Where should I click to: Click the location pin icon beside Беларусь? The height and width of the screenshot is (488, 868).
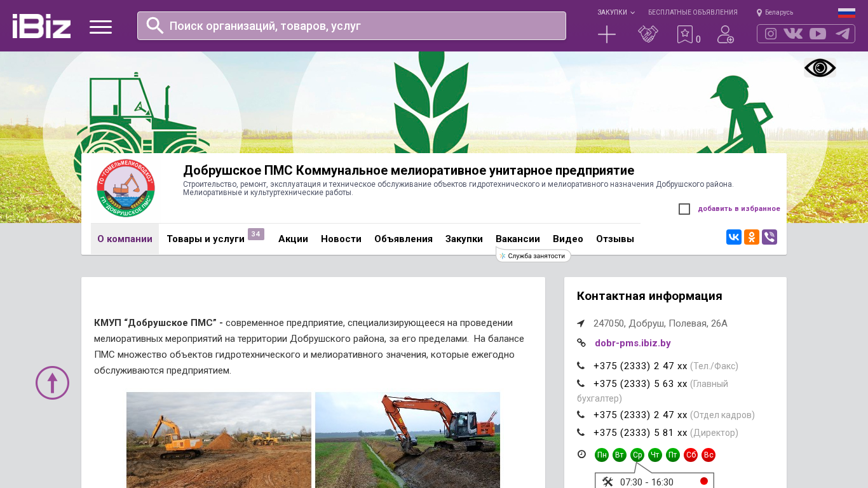[759, 13]
